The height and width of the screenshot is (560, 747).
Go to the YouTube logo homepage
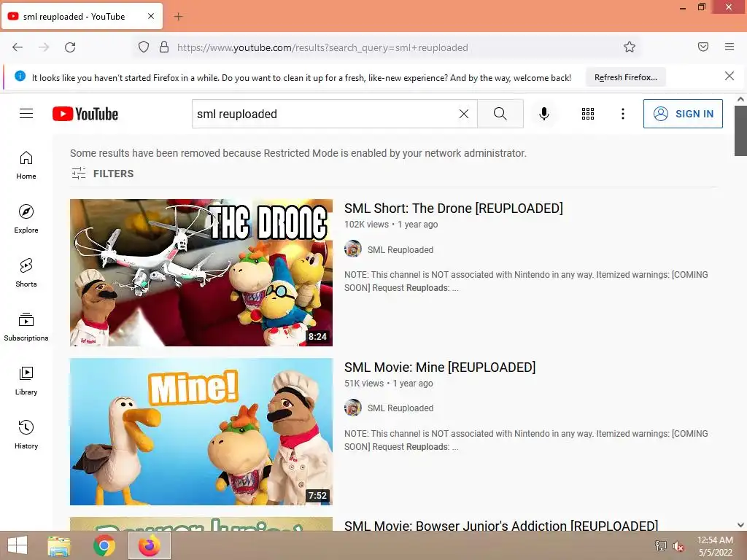pos(85,114)
